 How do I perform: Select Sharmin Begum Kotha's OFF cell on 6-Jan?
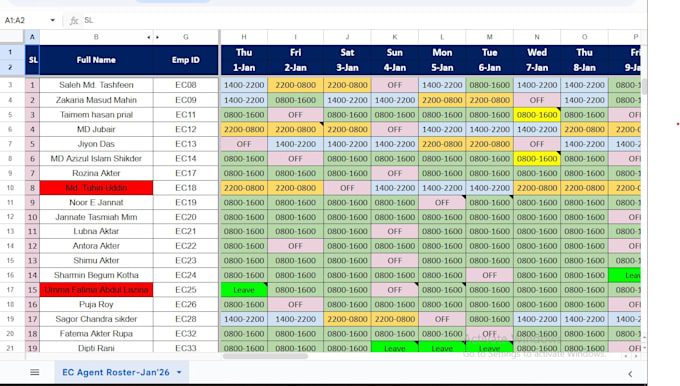click(490, 275)
